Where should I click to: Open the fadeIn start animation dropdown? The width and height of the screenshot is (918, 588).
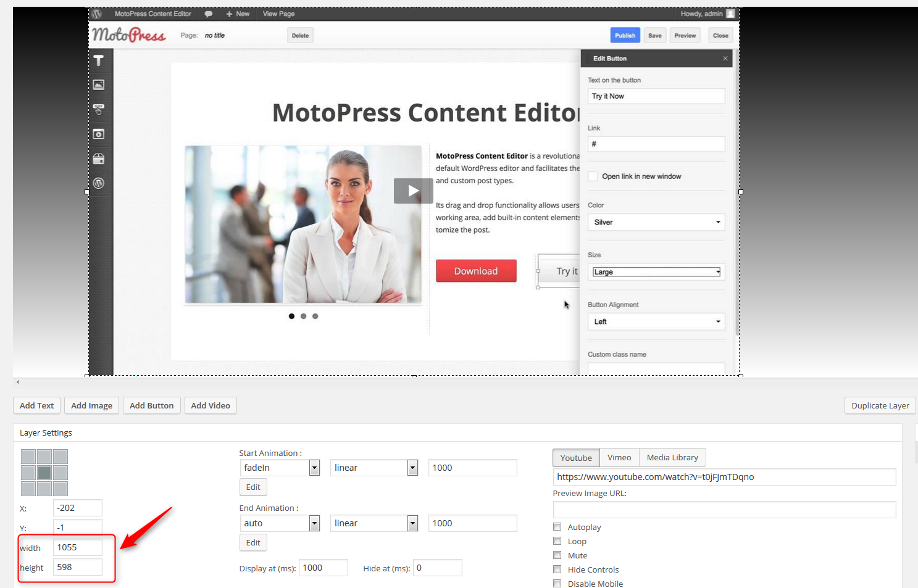click(x=280, y=468)
